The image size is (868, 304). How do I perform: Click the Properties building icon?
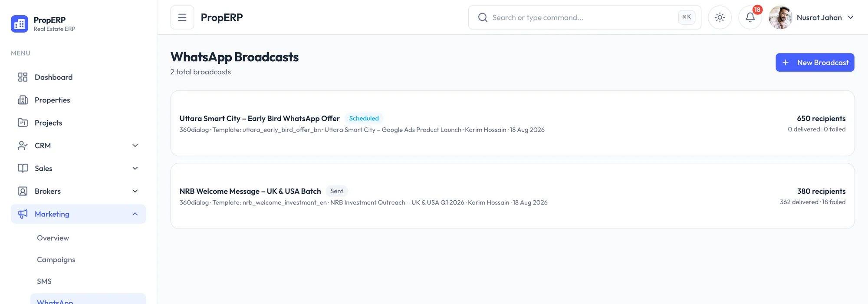[23, 100]
